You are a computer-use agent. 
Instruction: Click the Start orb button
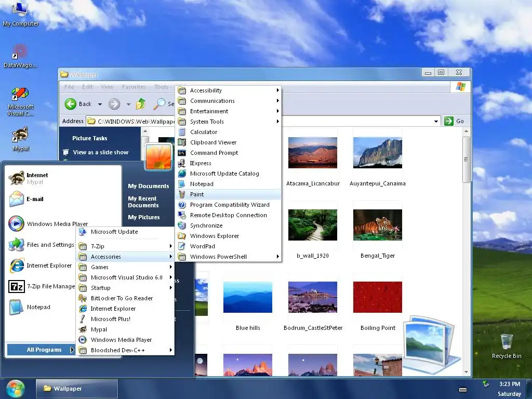[x=16, y=389]
